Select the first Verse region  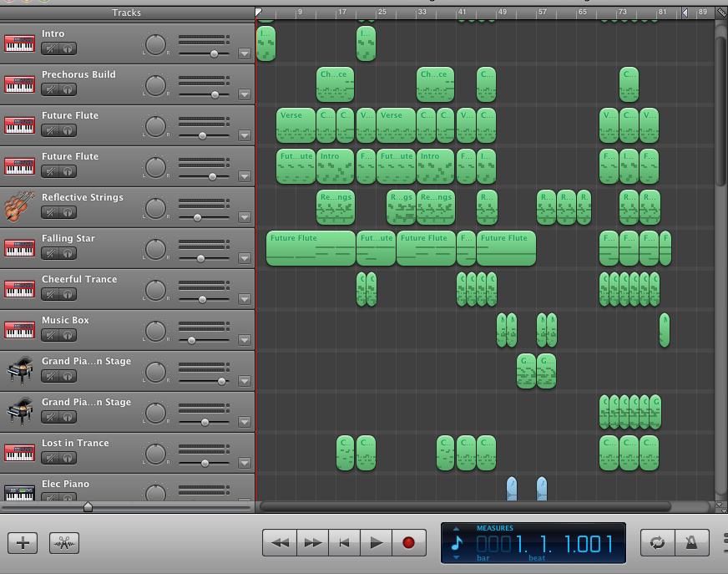coord(296,125)
